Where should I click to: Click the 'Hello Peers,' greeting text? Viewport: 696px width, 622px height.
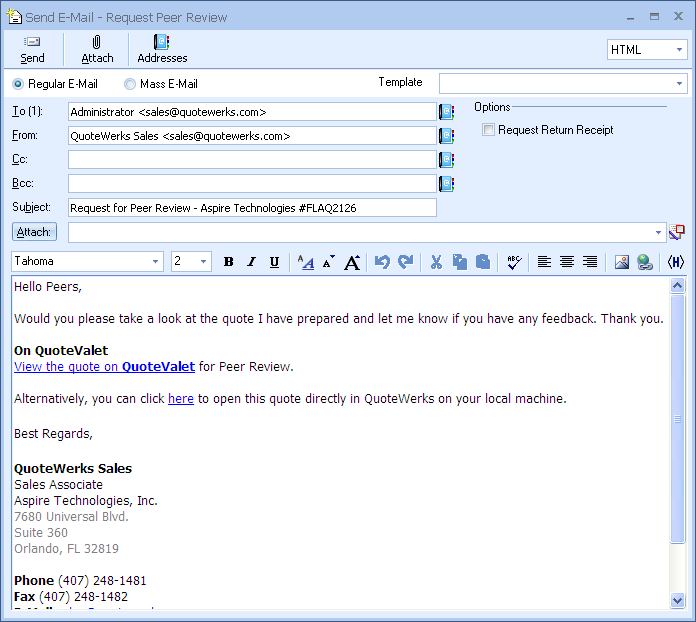point(48,287)
